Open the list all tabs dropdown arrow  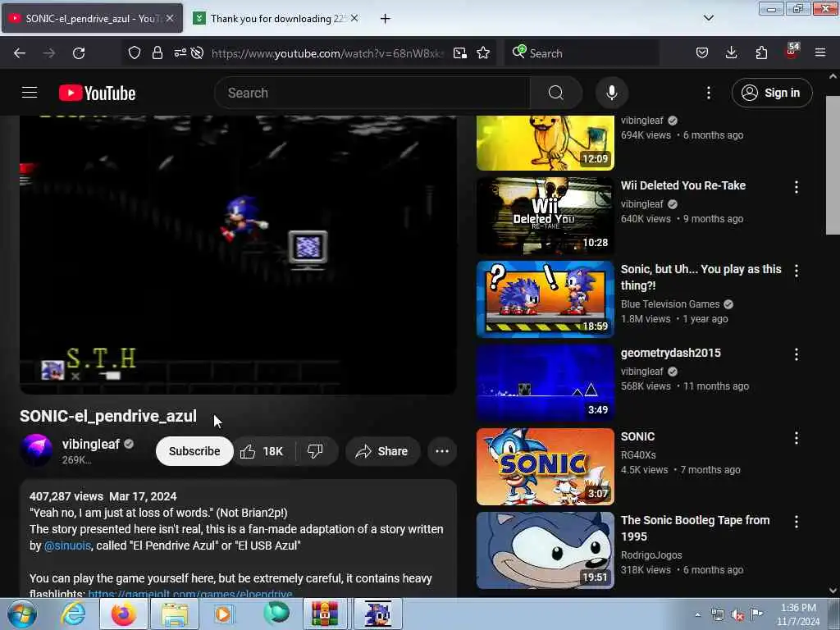(708, 18)
